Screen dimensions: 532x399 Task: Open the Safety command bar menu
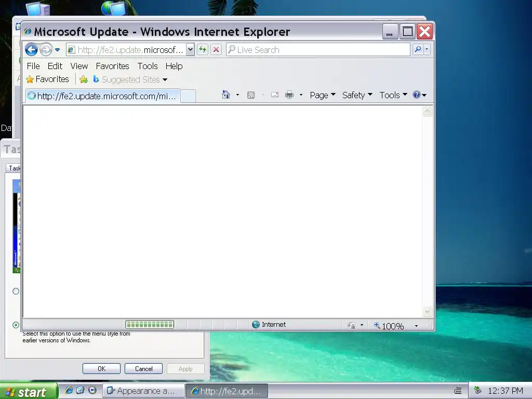357,95
